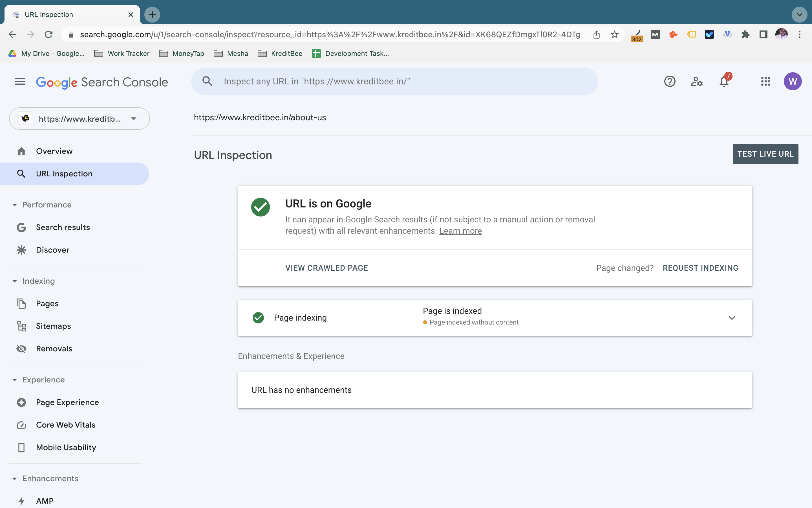Click VIEW CRAWLED PAGE
The height and width of the screenshot is (508, 812).
[x=326, y=268]
